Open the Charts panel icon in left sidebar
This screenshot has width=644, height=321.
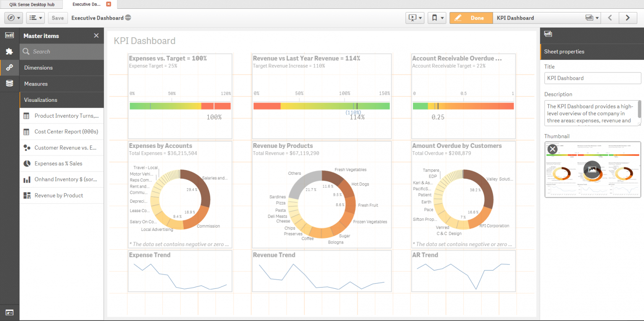click(x=9, y=35)
